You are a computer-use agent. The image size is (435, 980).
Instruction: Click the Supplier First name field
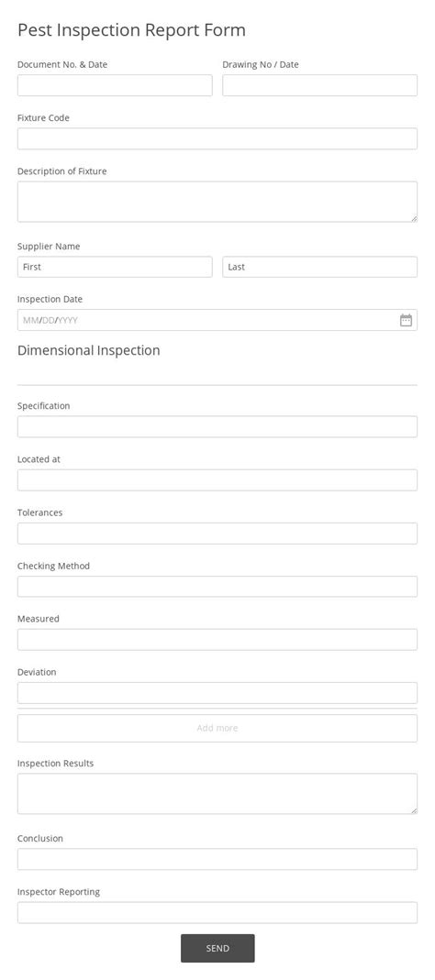[x=115, y=267]
